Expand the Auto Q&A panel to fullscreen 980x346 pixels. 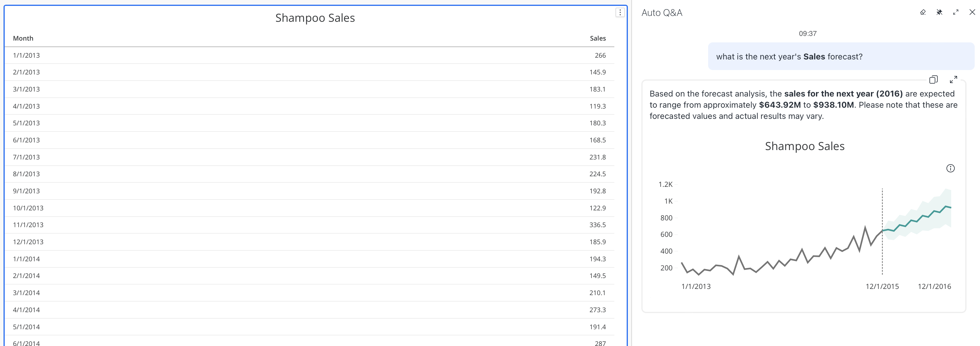(956, 12)
